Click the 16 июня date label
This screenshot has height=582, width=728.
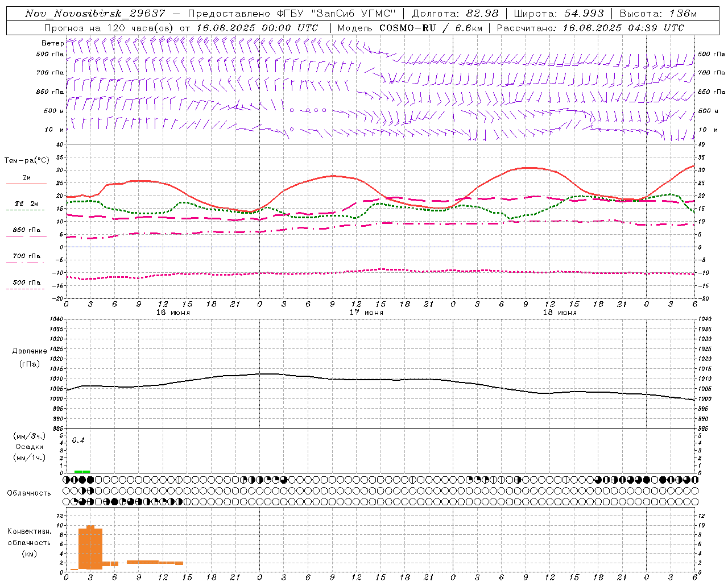pos(173,313)
